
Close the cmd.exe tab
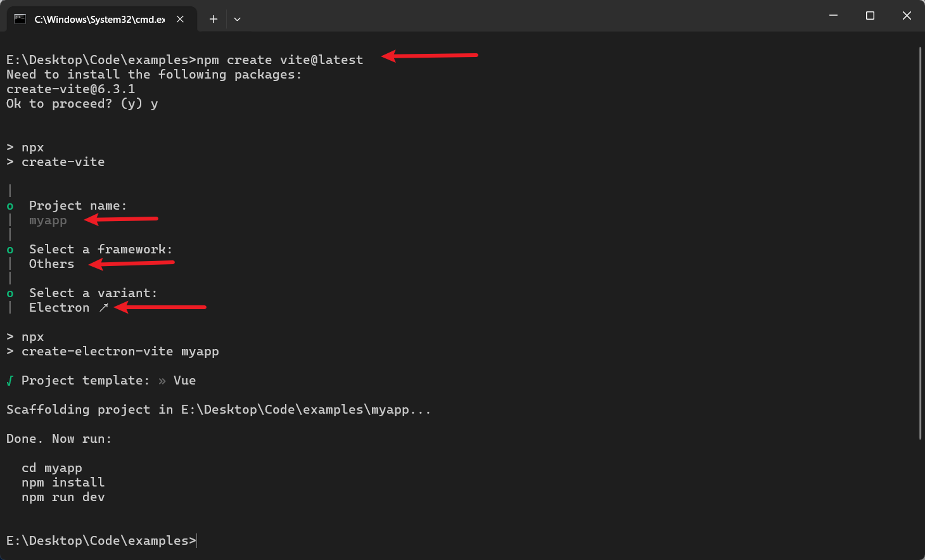(x=181, y=19)
